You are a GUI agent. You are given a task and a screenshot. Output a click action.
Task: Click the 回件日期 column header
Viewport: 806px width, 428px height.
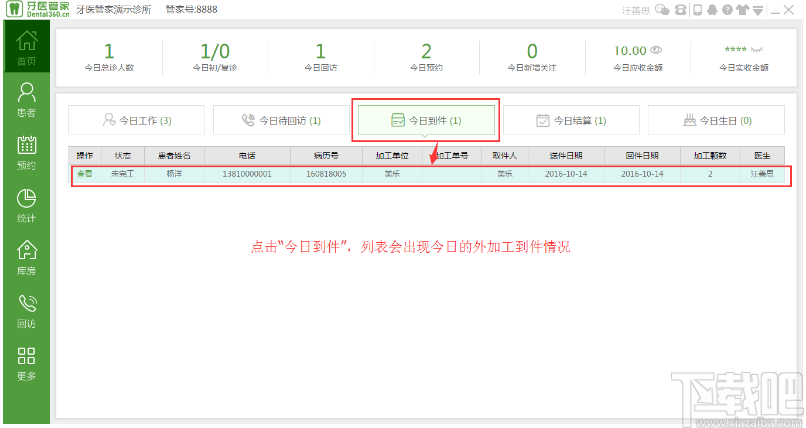click(642, 155)
